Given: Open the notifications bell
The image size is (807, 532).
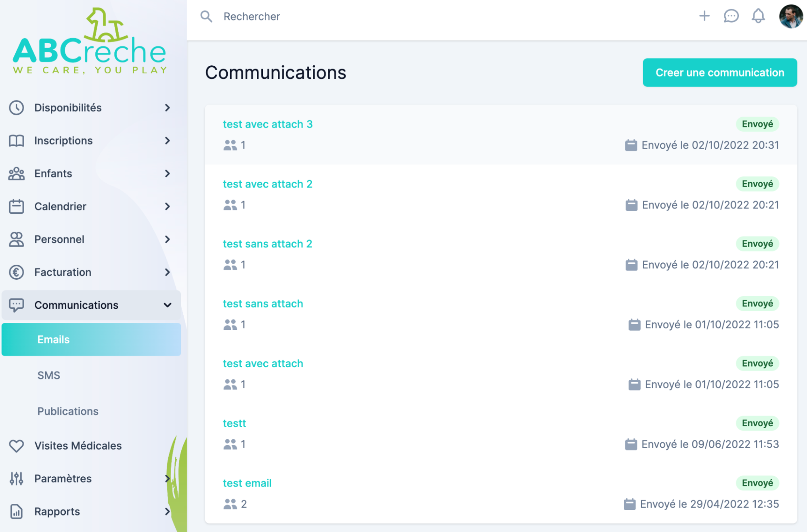Looking at the screenshot, I should pos(758,16).
